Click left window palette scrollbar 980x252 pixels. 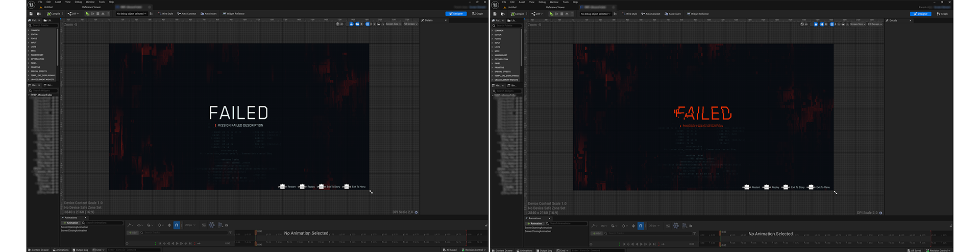pos(58,46)
